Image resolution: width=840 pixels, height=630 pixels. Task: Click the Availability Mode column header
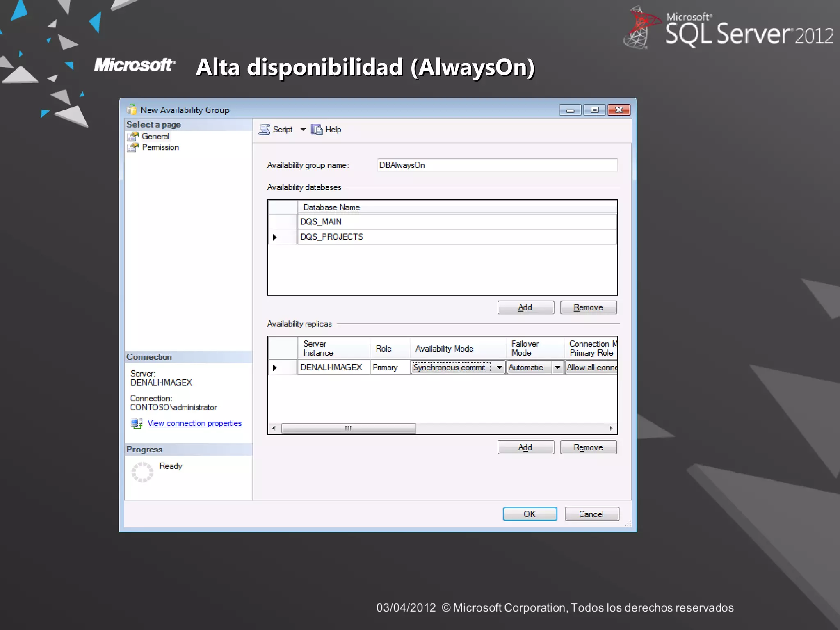click(x=458, y=348)
